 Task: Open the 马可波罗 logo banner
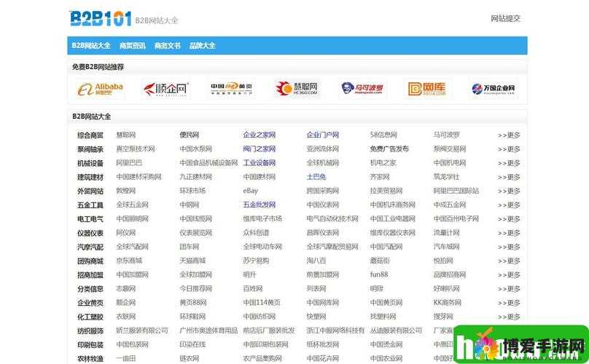pyautogui.click(x=362, y=89)
